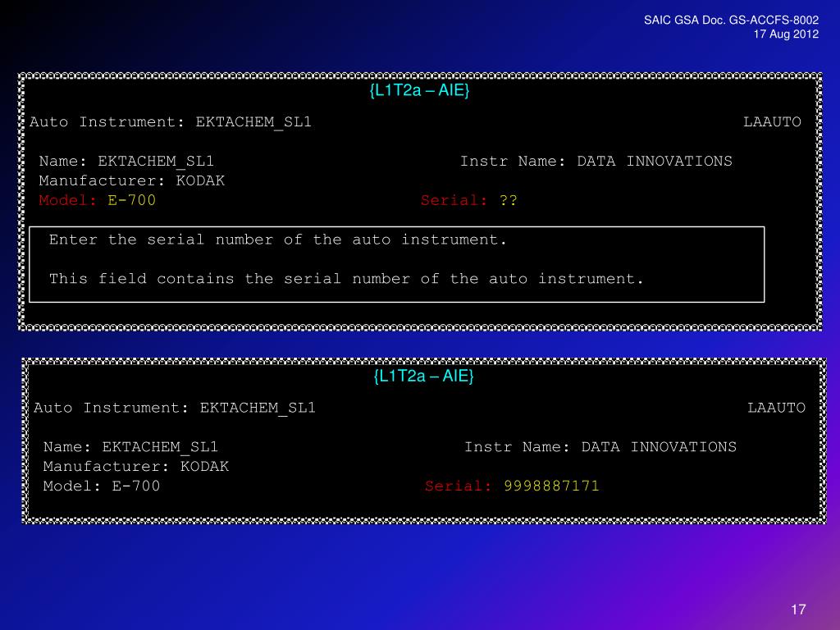The width and height of the screenshot is (840, 630).
Task: Click the SAIC GSA Doc. GS-ACCFS-8002 text
Action: pos(731,20)
